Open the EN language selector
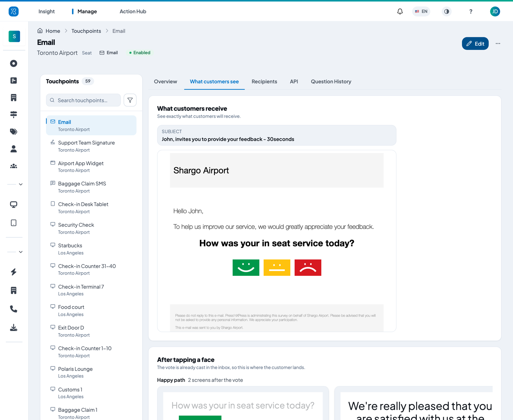The width and height of the screenshot is (513, 420). [x=421, y=11]
